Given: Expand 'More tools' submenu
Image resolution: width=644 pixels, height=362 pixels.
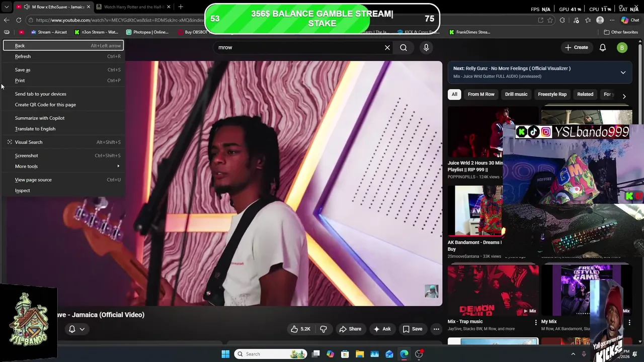Looking at the screenshot, I should (63, 166).
